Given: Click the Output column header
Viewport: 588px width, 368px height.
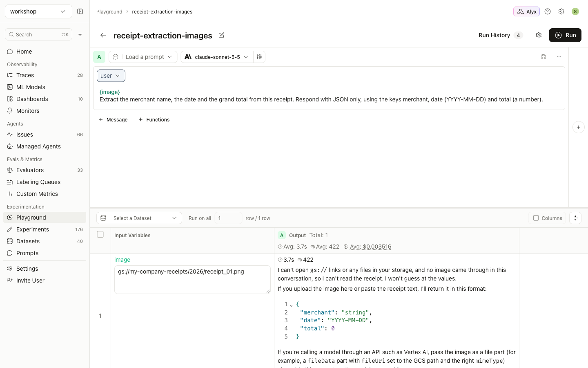Looking at the screenshot, I should pyautogui.click(x=297, y=235).
